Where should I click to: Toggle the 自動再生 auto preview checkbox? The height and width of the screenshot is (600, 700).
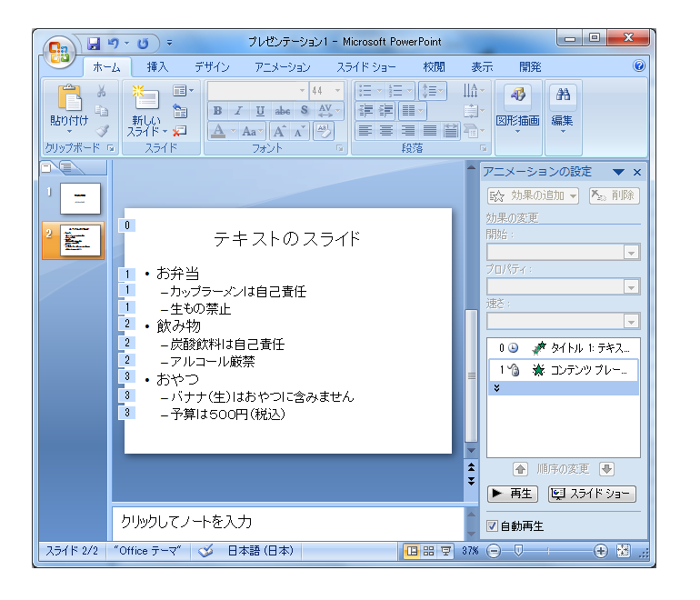pos(493,526)
